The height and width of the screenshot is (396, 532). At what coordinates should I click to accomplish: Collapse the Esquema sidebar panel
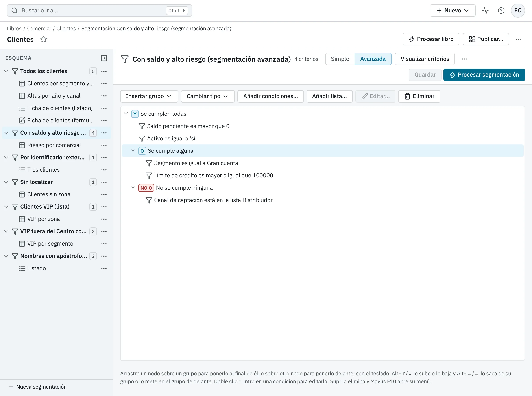[104, 58]
